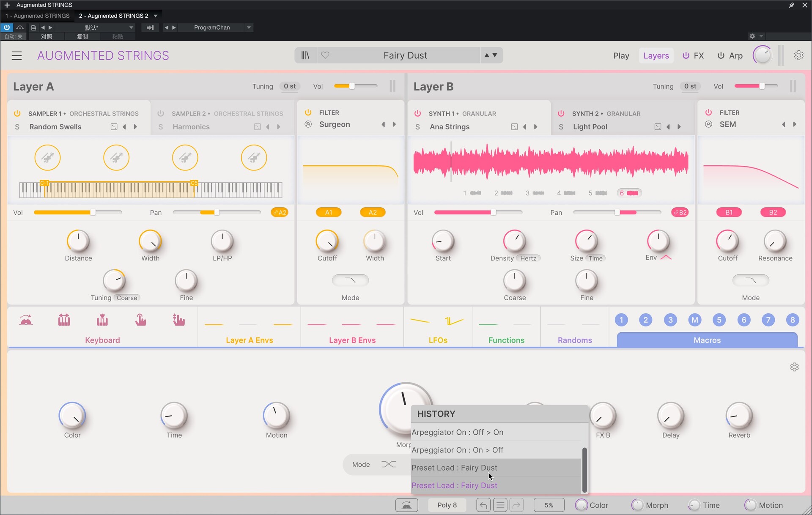Click macro number 5 button
This screenshot has height=515, width=812.
(x=719, y=320)
